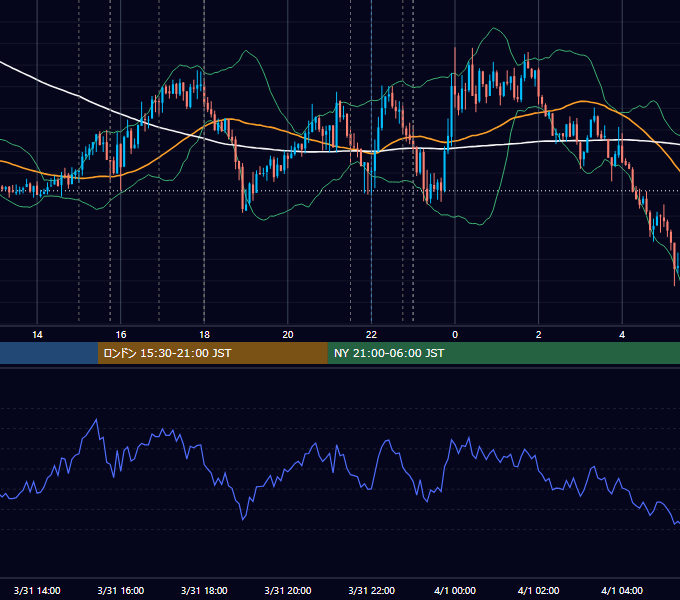This screenshot has height=600, width=680.
Task: Click the 20 hour axis label
Action: coord(288,335)
